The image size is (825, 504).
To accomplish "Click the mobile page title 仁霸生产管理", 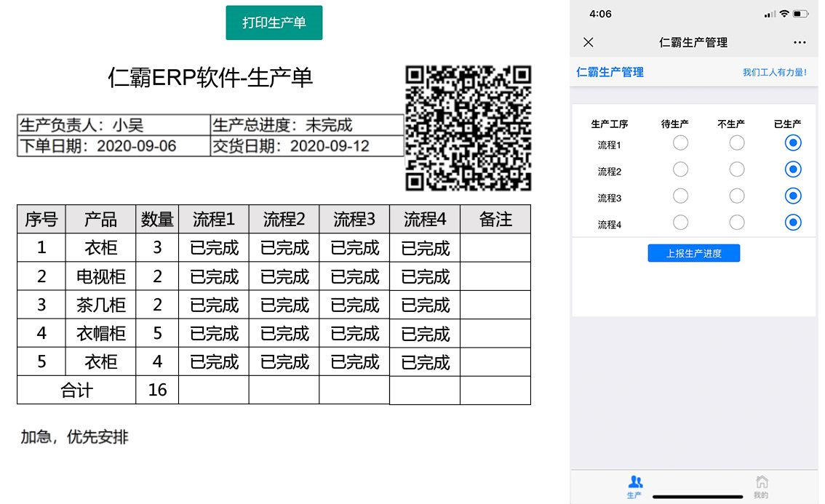I will pos(693,43).
